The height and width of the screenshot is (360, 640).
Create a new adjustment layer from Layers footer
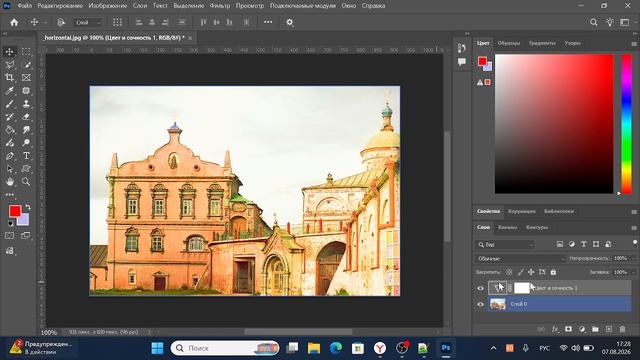pos(582,329)
